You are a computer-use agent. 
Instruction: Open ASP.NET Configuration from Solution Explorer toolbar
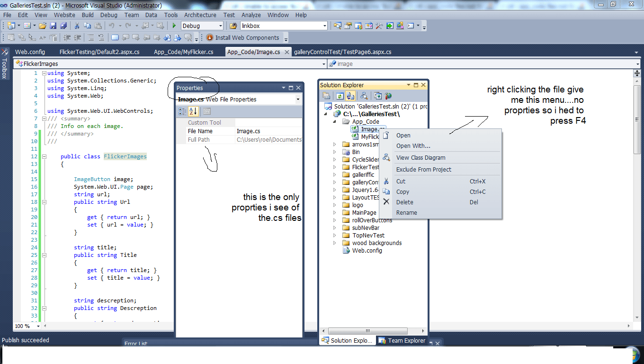387,95
